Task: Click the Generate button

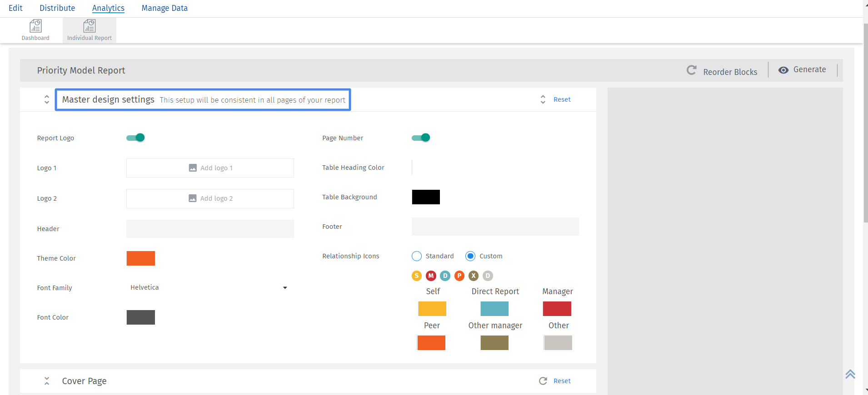Action: click(803, 70)
